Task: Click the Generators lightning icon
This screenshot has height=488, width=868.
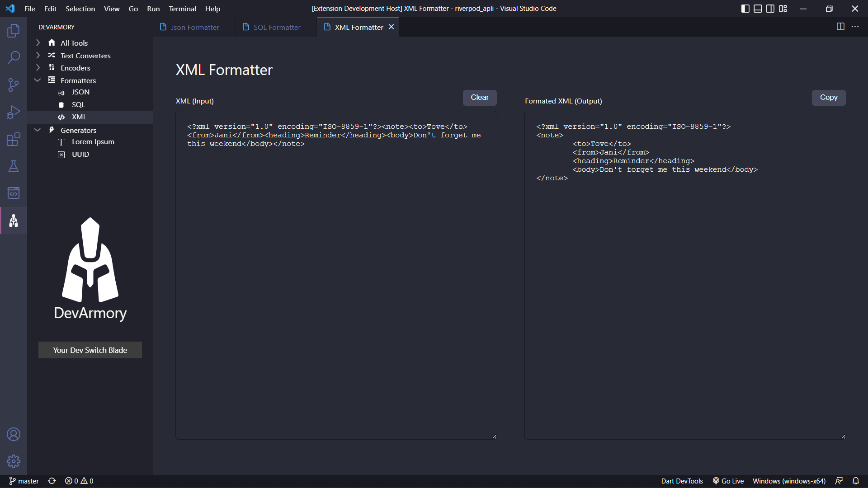Action: click(52, 130)
